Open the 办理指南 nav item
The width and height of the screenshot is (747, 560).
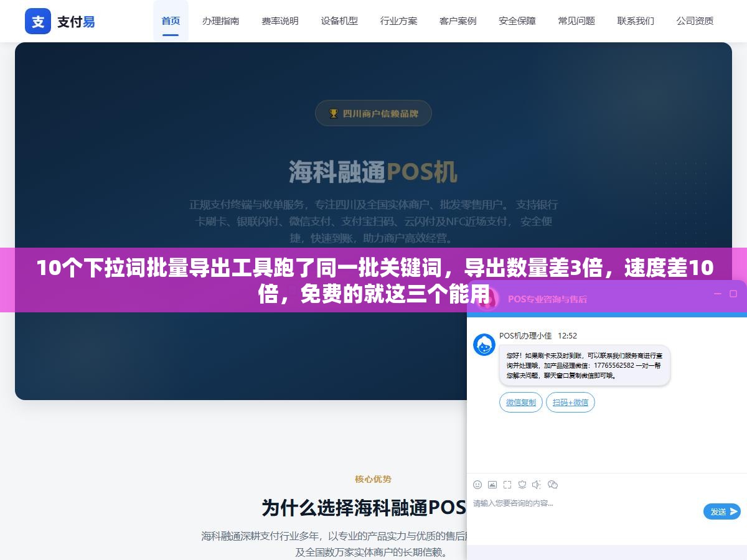pos(220,21)
